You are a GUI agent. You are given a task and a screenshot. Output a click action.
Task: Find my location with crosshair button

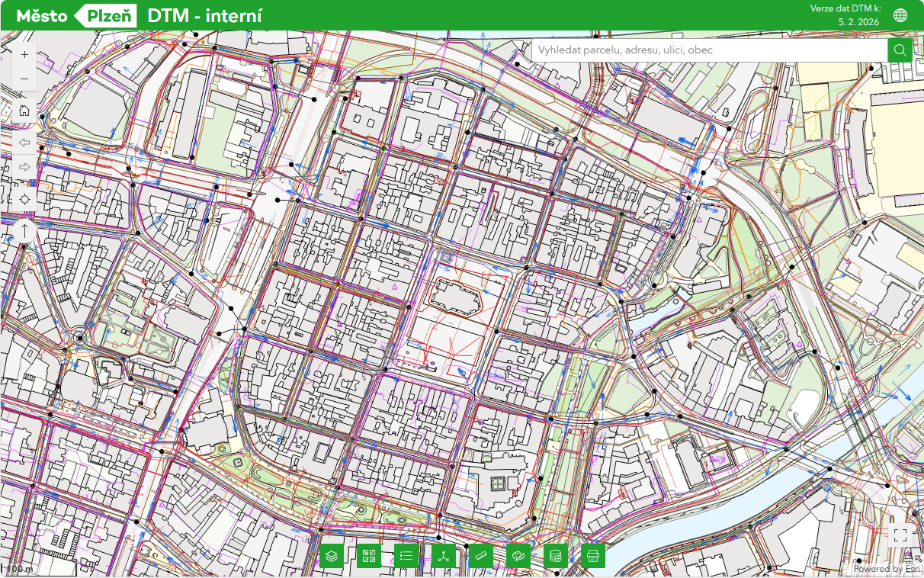24,199
